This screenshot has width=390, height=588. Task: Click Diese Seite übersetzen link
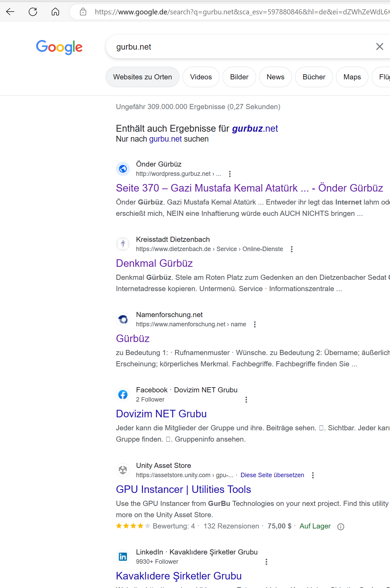click(272, 475)
